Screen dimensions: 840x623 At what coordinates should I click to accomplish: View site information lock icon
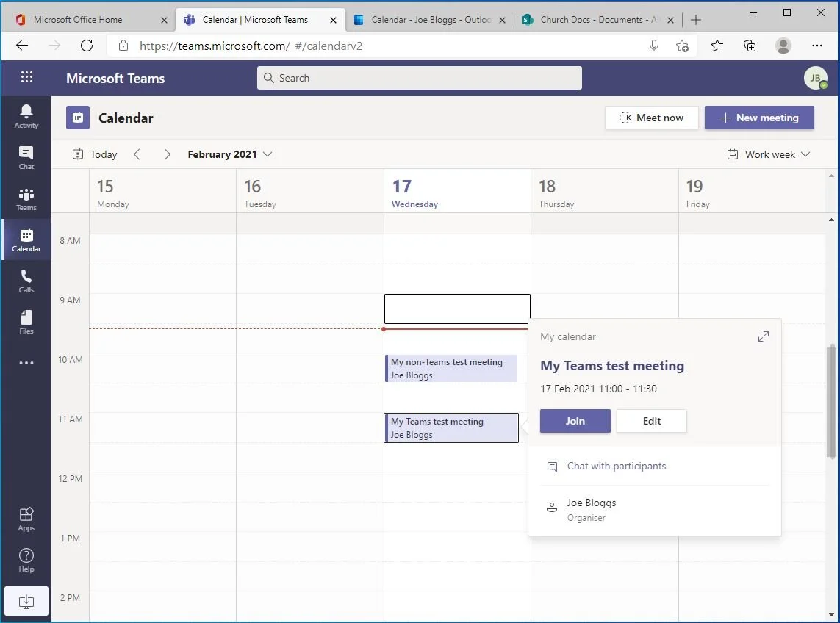123,46
